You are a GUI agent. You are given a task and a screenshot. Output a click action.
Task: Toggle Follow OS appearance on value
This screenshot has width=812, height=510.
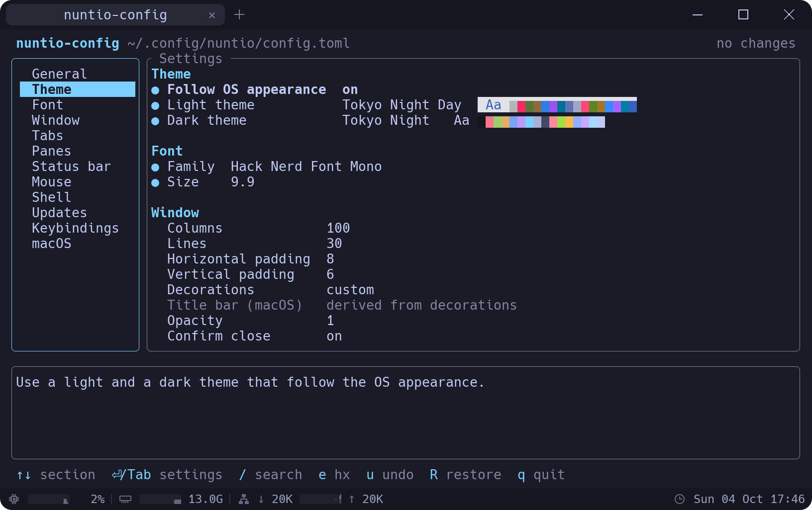350,89
